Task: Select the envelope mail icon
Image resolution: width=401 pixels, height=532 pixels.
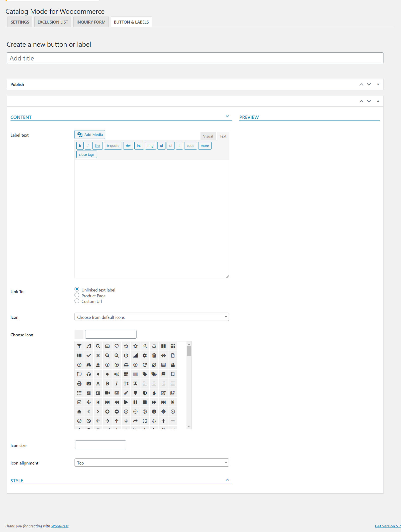Action: (107, 346)
